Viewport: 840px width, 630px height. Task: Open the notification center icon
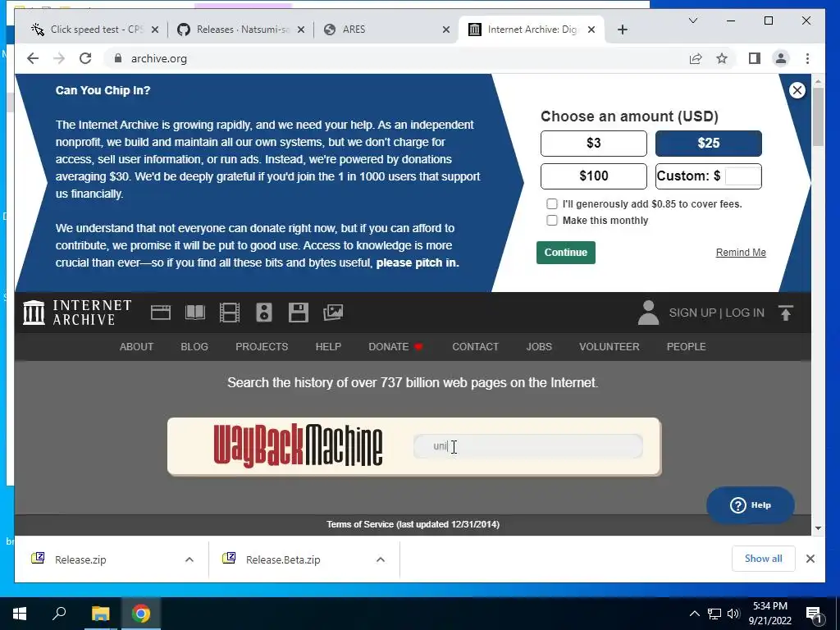(x=814, y=614)
